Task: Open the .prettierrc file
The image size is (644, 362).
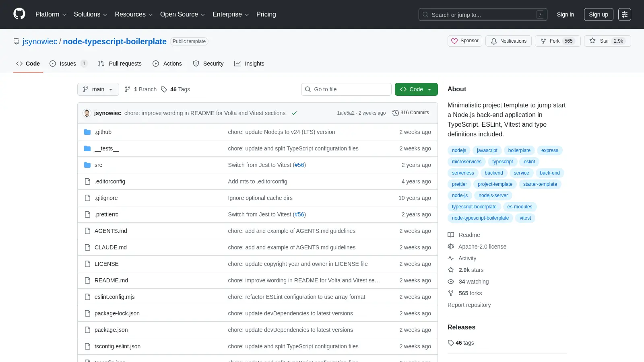Action: [106, 214]
